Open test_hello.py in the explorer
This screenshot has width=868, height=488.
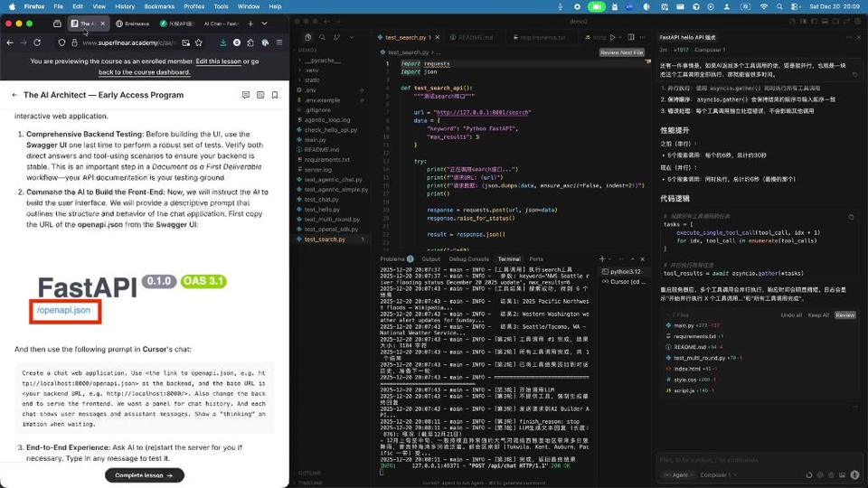[x=322, y=210]
